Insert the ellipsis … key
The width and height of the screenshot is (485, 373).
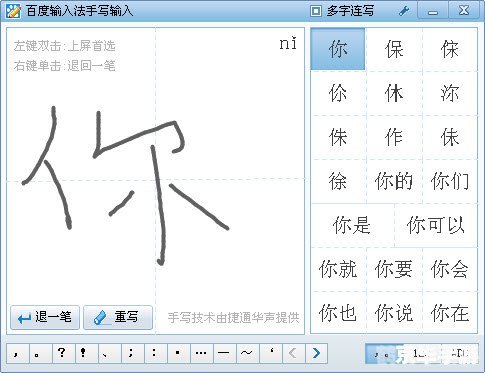[201, 353]
